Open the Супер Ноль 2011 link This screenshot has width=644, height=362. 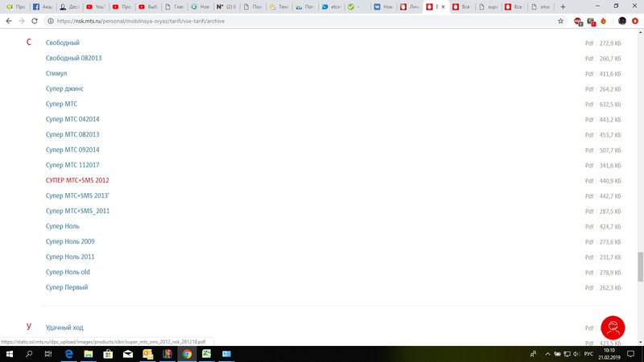pyautogui.click(x=70, y=257)
